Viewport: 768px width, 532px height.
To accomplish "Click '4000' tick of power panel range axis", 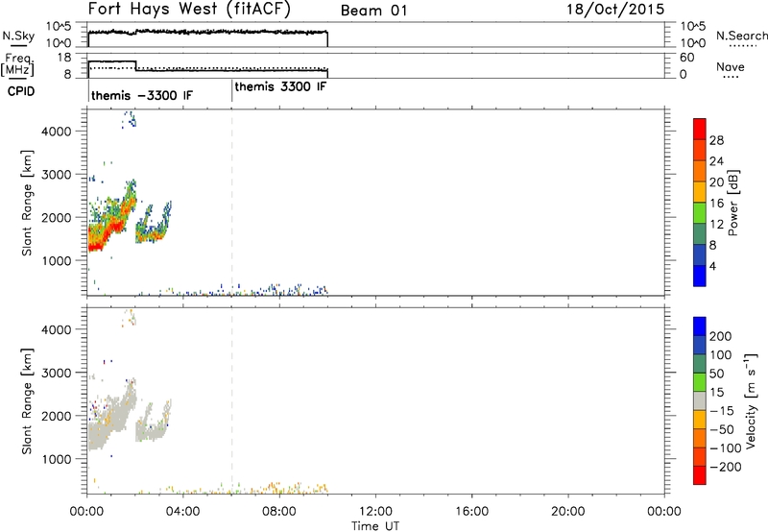I will click(x=57, y=132).
